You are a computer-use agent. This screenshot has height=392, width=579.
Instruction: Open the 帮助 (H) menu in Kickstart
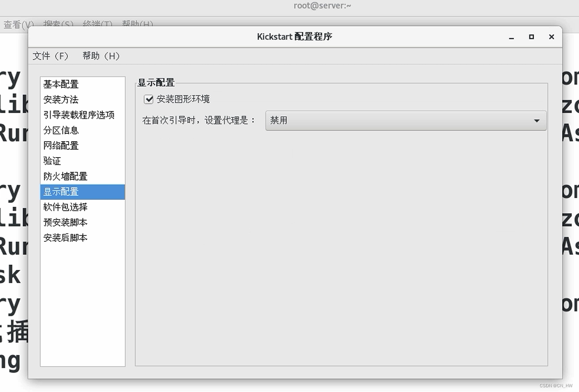click(x=101, y=56)
